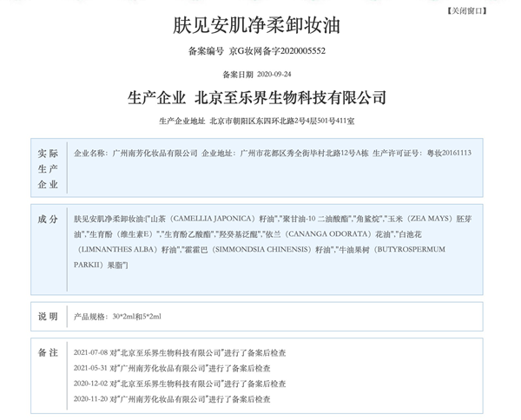Viewport: 521px width, 420px height.
Task: Select the 2020-11-20 inspection remark row
Action: click(172, 399)
